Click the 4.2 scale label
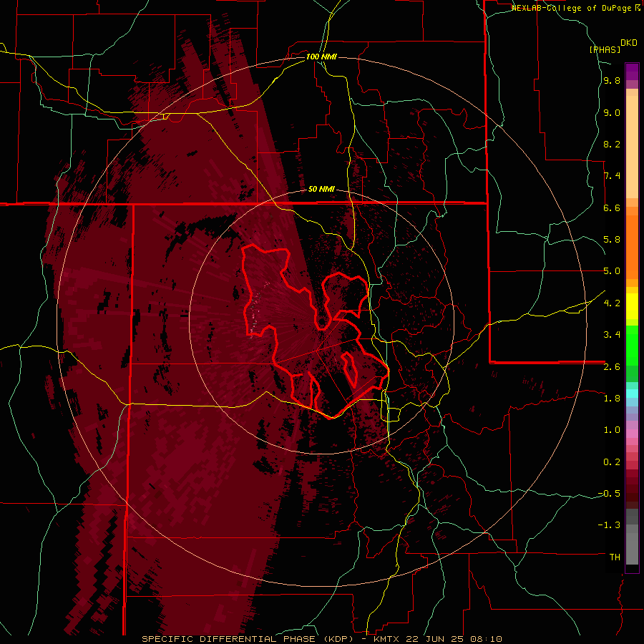The image size is (644, 644). tap(612, 303)
